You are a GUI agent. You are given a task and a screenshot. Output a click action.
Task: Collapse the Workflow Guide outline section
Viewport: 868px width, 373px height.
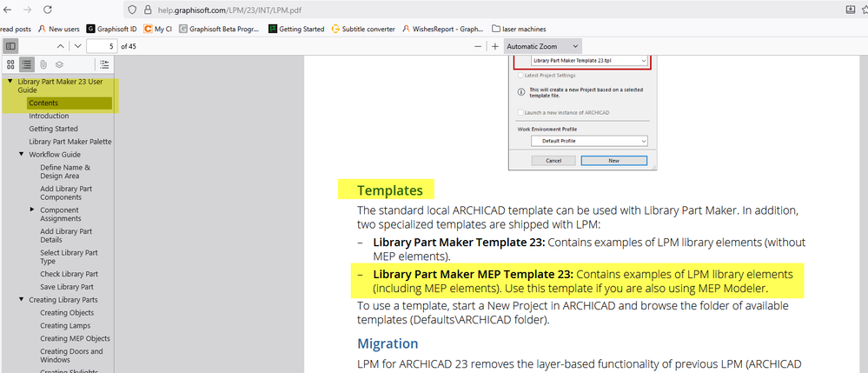(x=21, y=154)
